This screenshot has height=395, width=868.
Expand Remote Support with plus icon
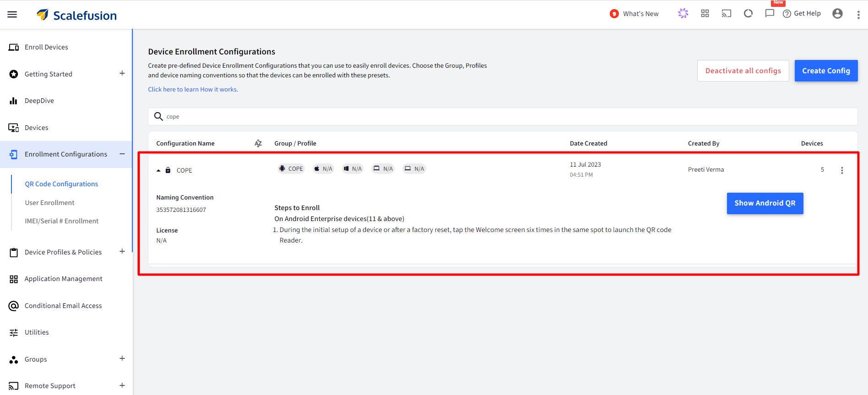click(x=122, y=385)
